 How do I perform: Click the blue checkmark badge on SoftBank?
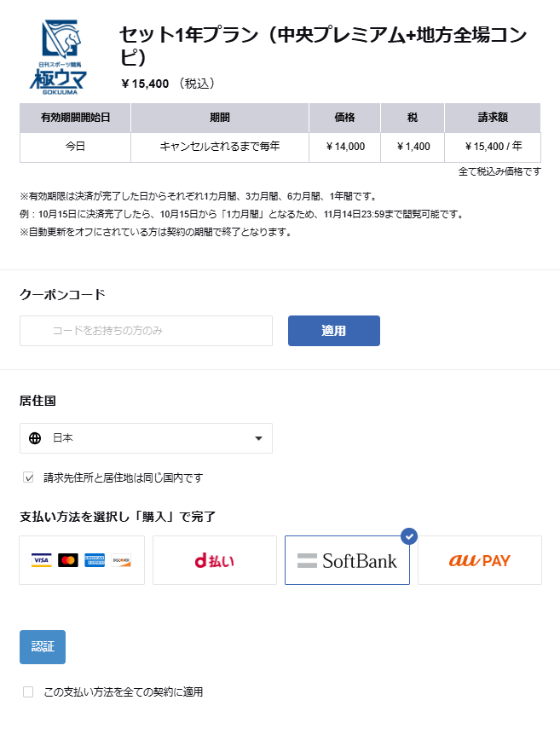click(x=409, y=536)
